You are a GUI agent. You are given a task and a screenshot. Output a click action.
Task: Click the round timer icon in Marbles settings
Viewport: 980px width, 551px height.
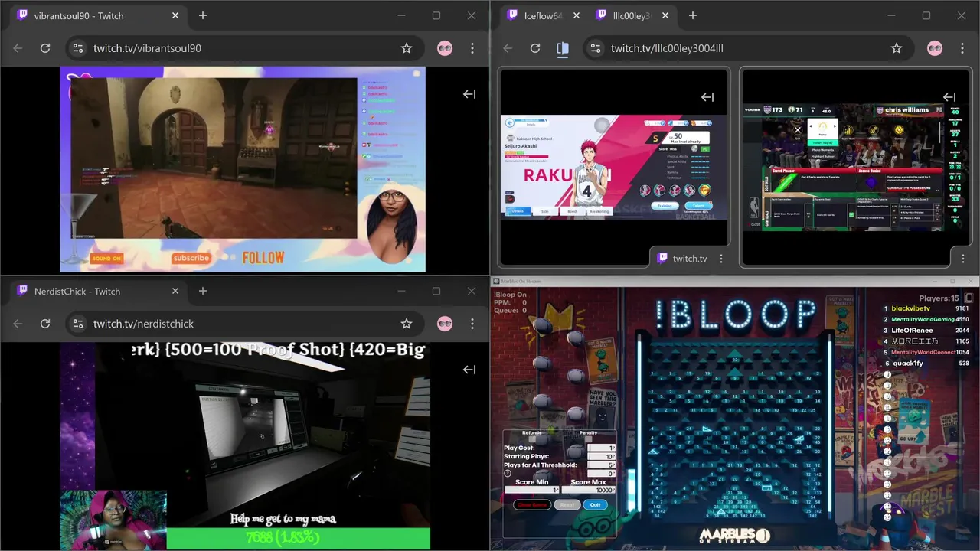(508, 474)
